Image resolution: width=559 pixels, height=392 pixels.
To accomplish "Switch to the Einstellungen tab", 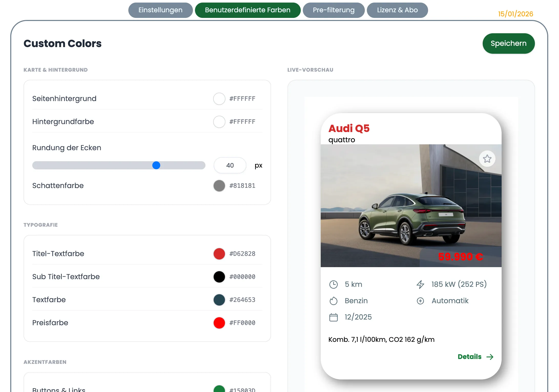I will pyautogui.click(x=160, y=10).
